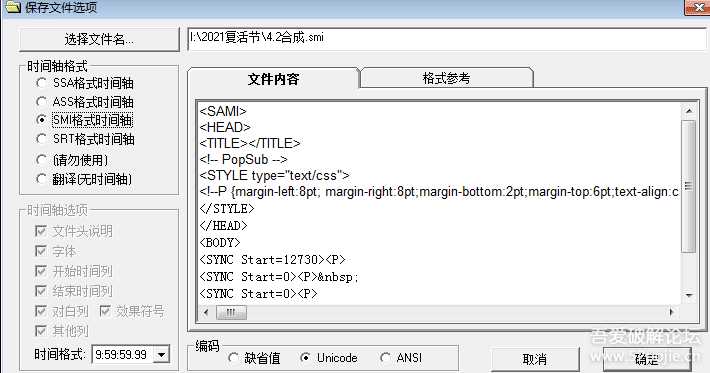
Task: Select 缺省值 encoding option
Action: click(254, 358)
